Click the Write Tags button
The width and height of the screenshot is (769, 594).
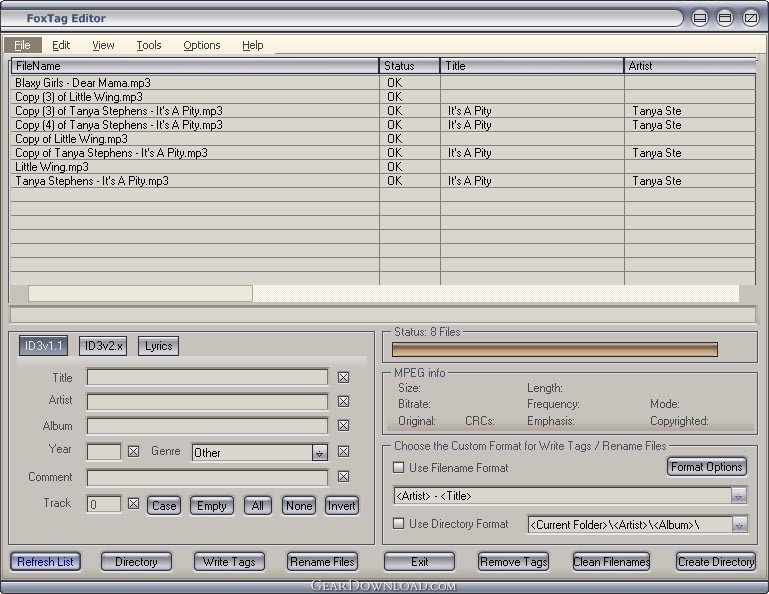(229, 562)
